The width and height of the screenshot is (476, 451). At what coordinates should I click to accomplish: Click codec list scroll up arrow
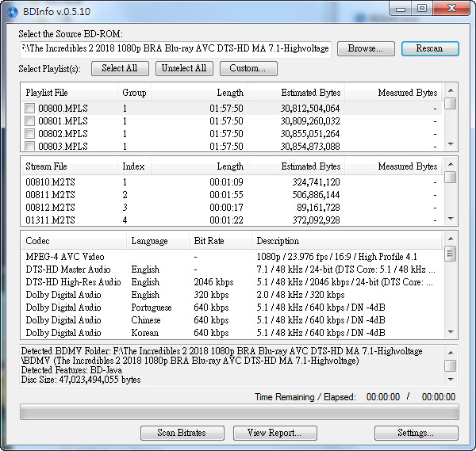point(451,239)
